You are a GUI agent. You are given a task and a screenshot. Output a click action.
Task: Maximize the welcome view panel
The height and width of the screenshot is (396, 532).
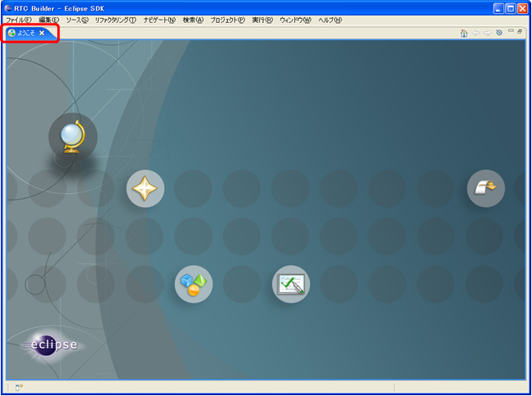coord(520,31)
